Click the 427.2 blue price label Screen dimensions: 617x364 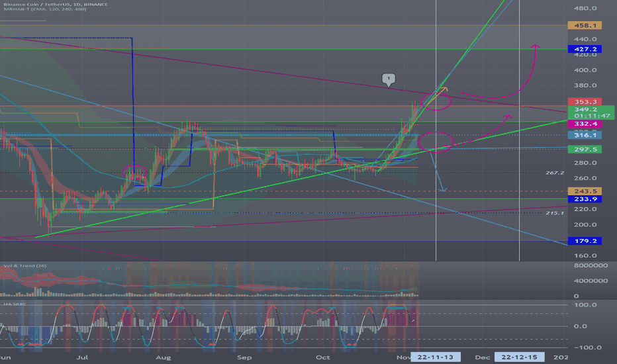pyautogui.click(x=585, y=49)
